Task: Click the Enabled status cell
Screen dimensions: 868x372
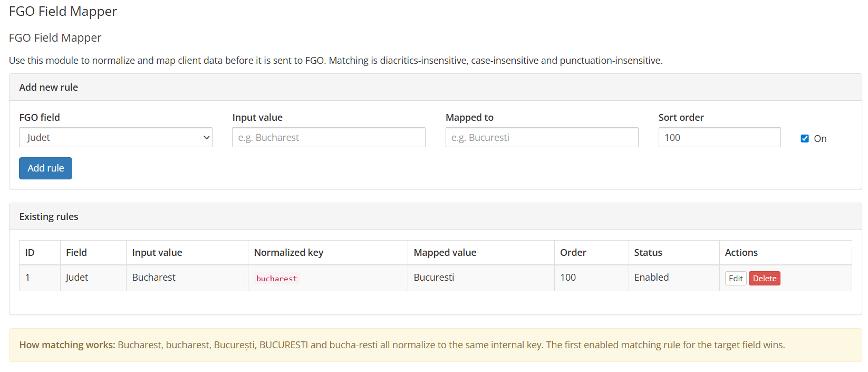Action: point(651,278)
